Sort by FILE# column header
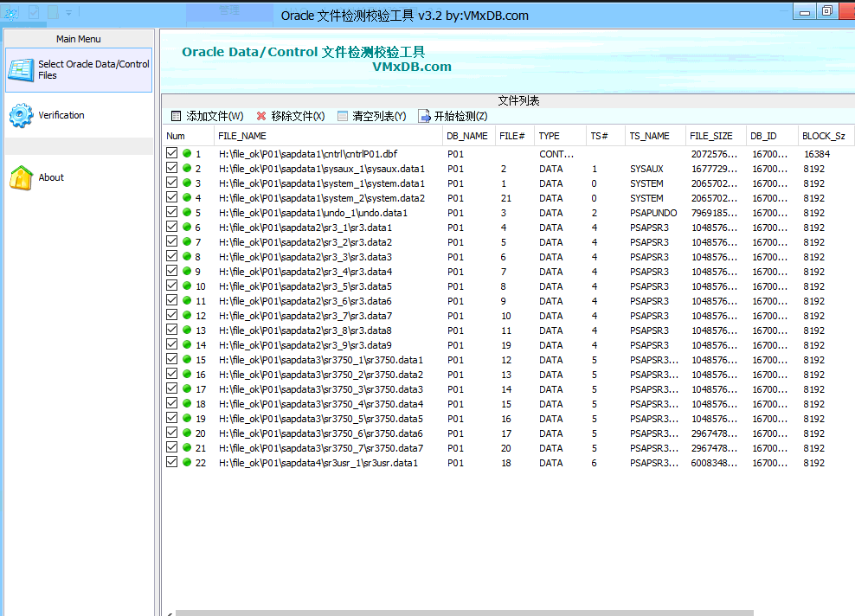 click(x=514, y=136)
